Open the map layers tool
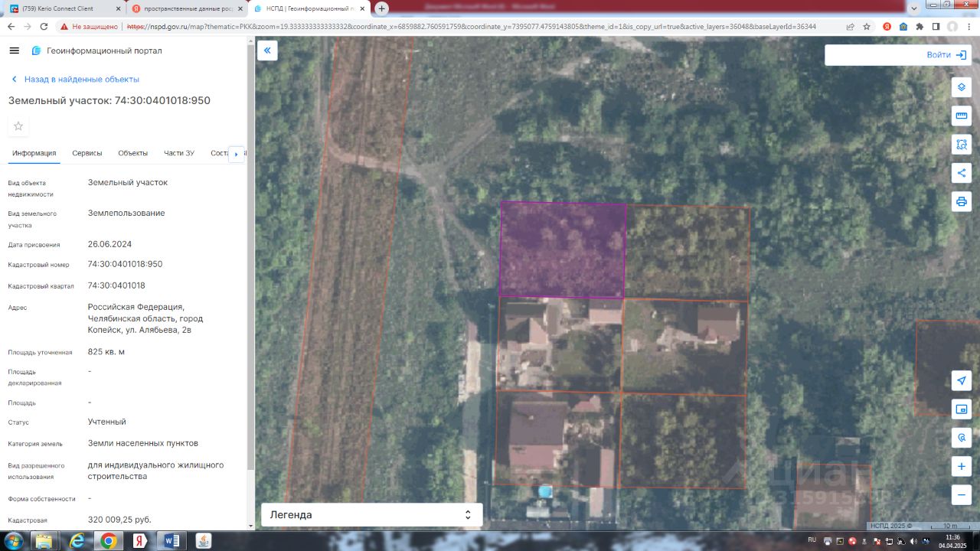Screen dimensions: 980x551 (x=961, y=87)
